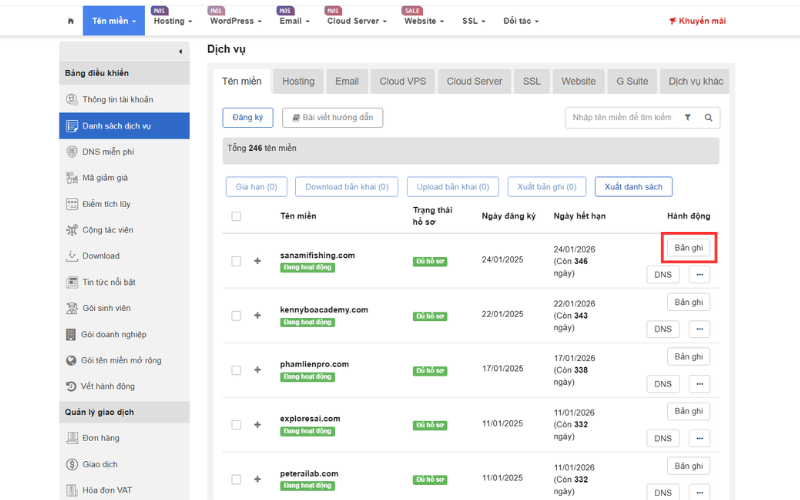Focus the domain search input field
The width and height of the screenshot is (800, 500).
pos(622,117)
